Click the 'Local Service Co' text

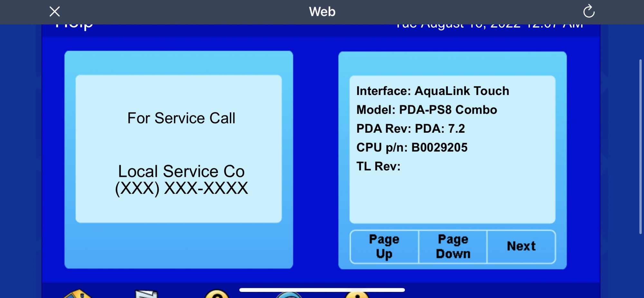181,171
